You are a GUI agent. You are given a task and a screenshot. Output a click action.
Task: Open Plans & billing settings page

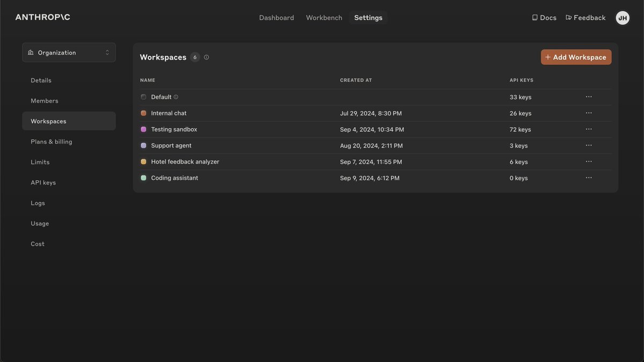pyautogui.click(x=52, y=142)
